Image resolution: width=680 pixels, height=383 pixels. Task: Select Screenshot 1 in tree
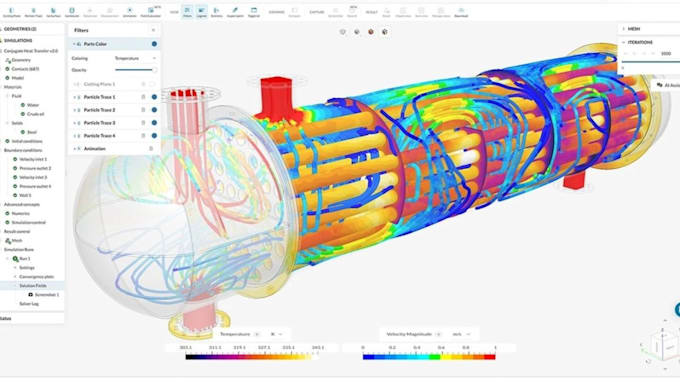[x=47, y=295]
